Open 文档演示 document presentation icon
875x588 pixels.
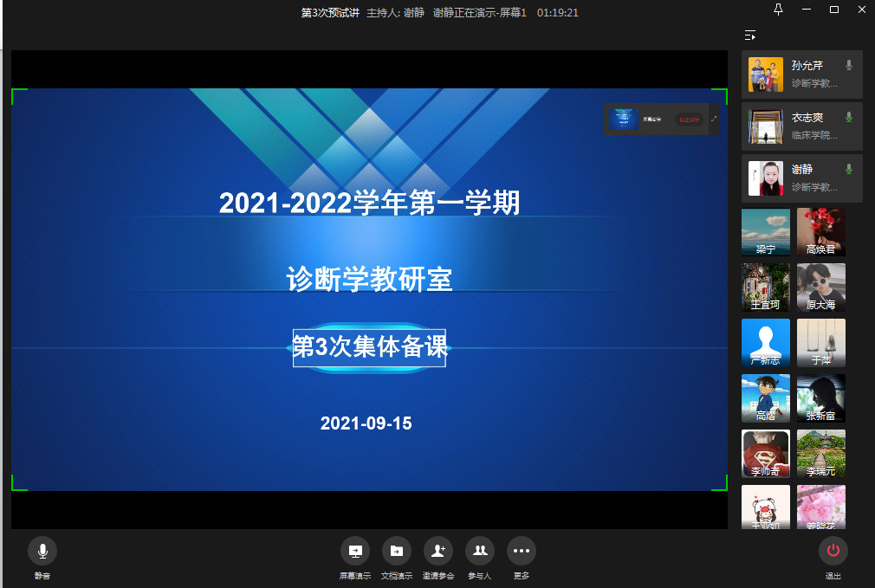tap(396, 551)
